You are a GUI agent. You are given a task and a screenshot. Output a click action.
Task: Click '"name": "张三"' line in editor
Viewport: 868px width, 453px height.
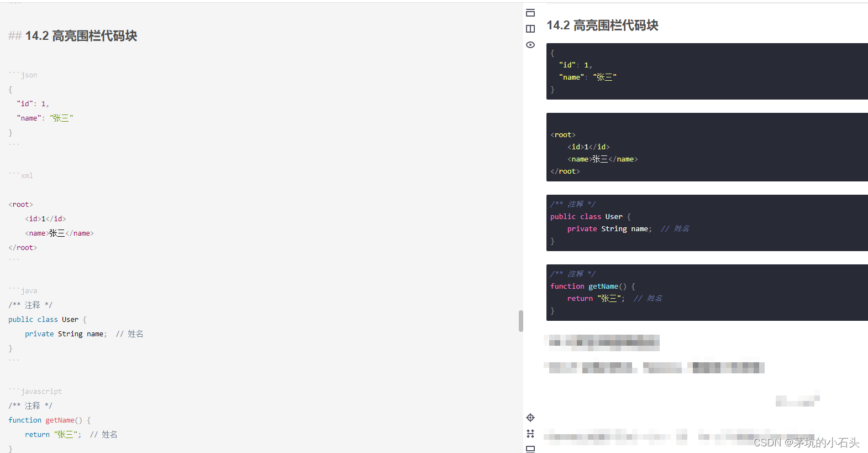click(x=45, y=118)
